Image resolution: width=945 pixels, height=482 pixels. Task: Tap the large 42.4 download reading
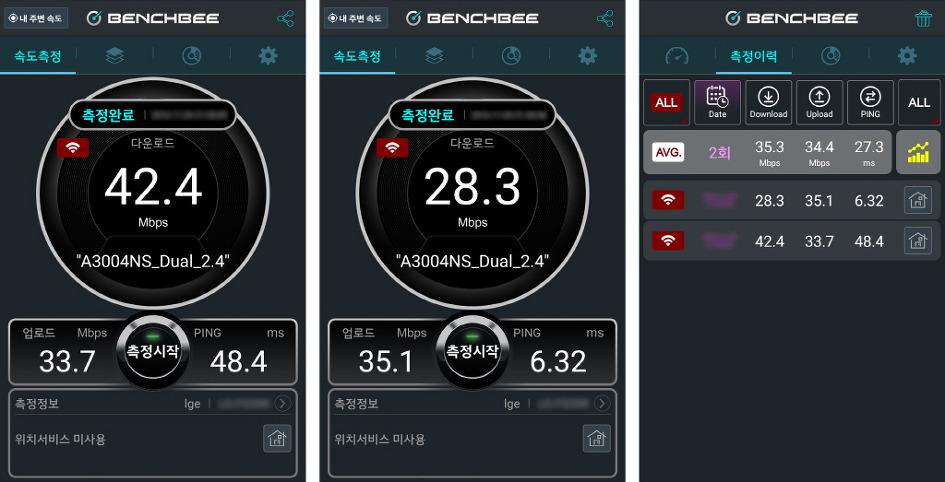pyautogui.click(x=153, y=188)
